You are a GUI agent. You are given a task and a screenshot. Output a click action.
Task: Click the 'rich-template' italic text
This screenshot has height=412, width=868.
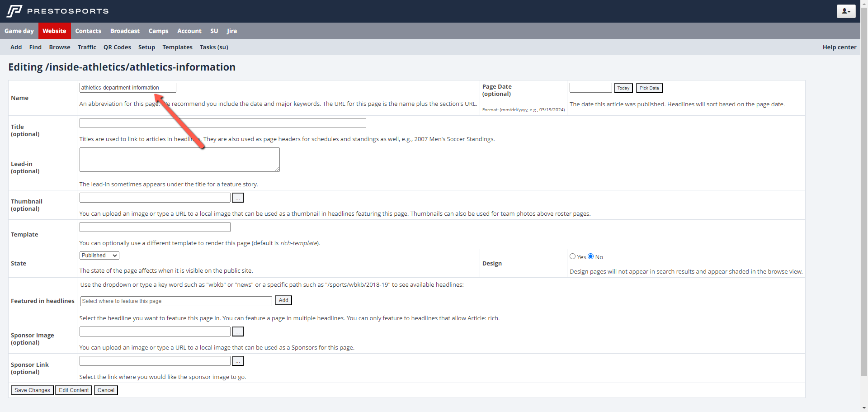pyautogui.click(x=299, y=243)
